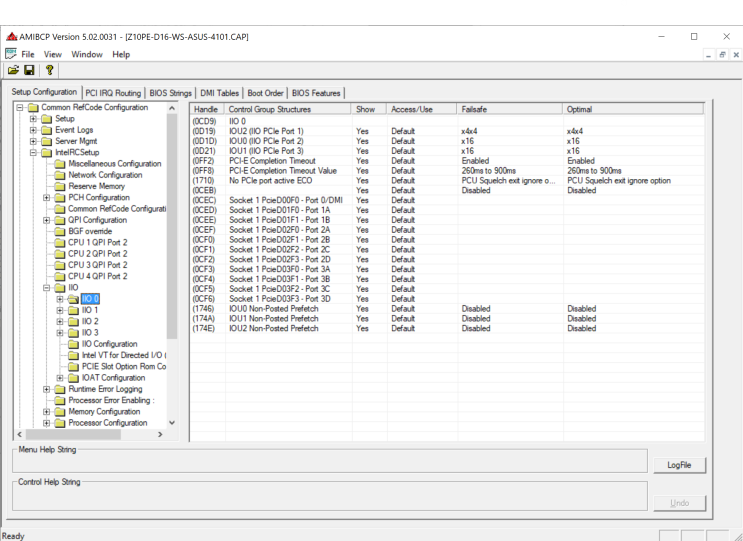Select the BGF override folder
This screenshot has height=541, width=743.
coord(83,231)
